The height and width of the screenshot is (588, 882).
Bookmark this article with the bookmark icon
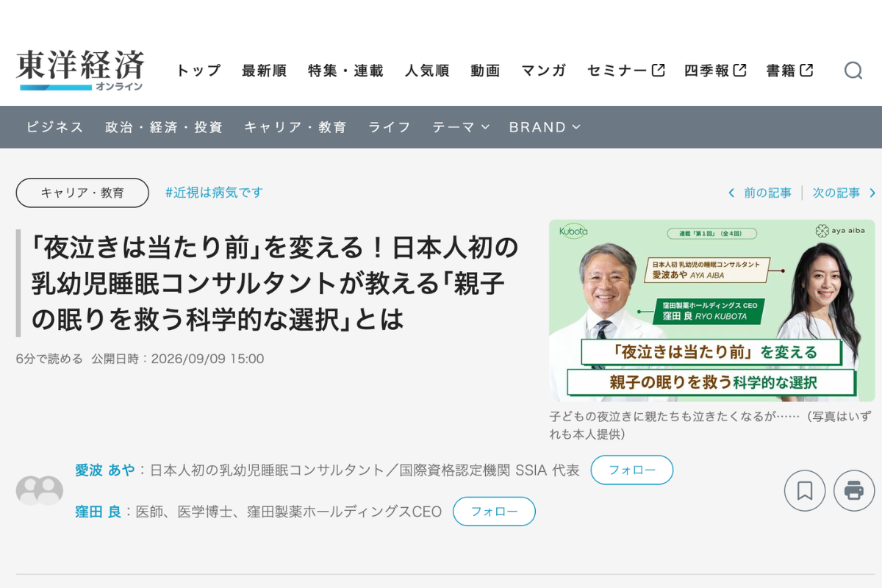click(805, 491)
